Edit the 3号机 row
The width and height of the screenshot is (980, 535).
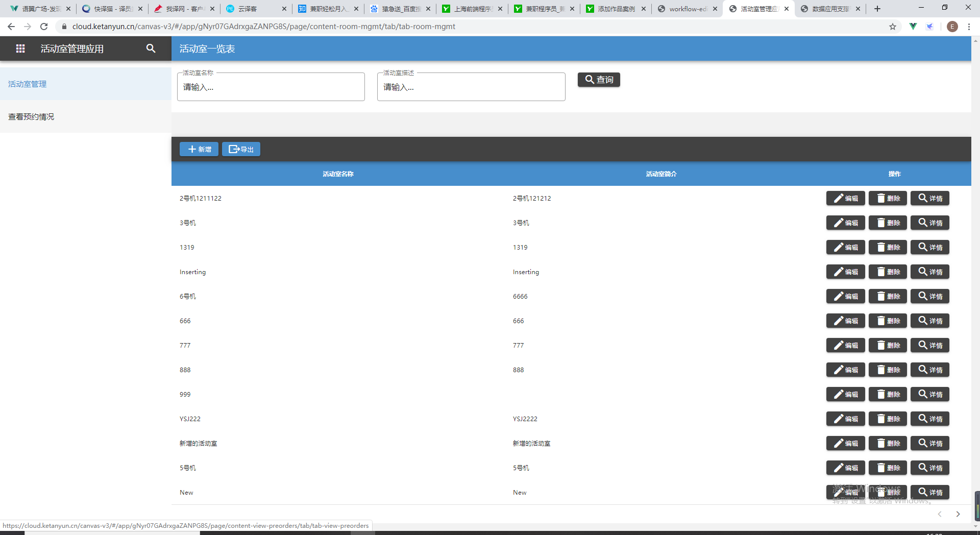tap(846, 223)
